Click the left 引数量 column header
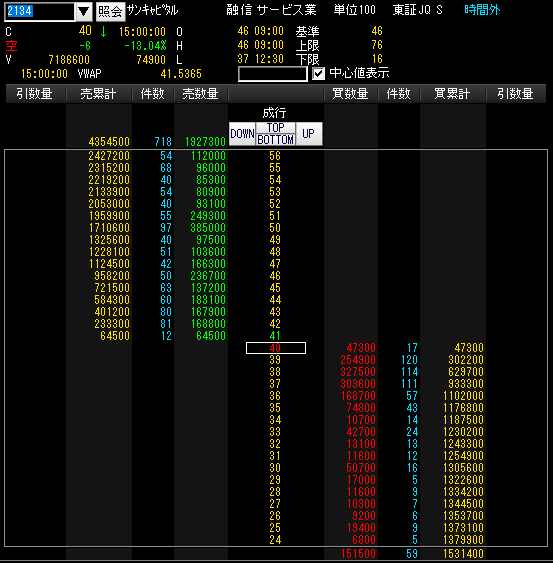This screenshot has width=553, height=563. pos(35,94)
